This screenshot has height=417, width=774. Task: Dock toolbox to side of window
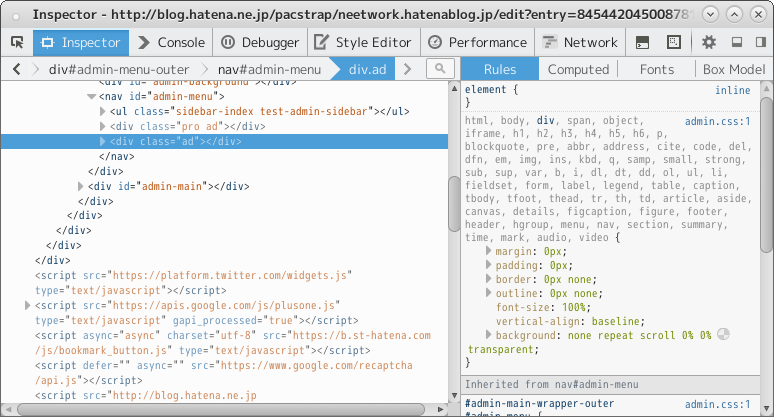click(761, 42)
